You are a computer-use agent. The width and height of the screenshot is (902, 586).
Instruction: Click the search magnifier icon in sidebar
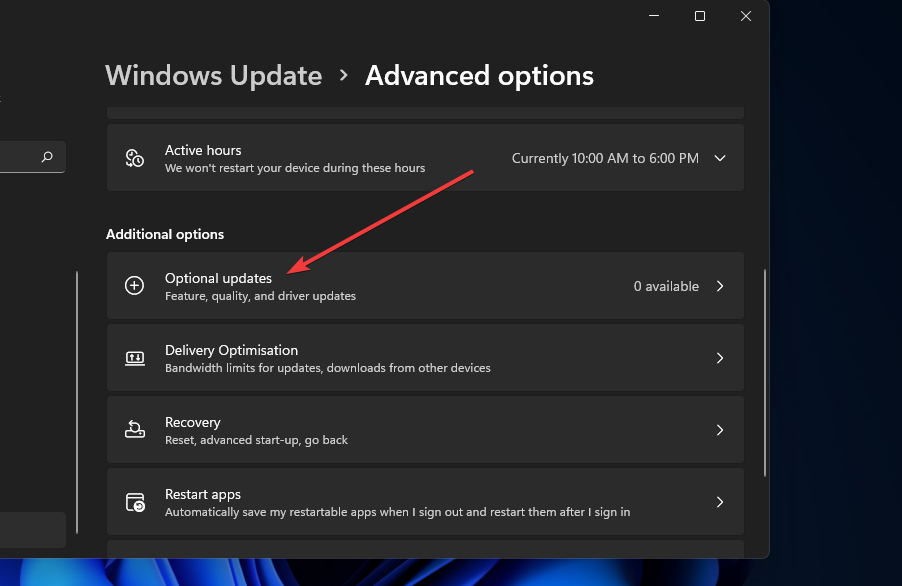pyautogui.click(x=47, y=156)
